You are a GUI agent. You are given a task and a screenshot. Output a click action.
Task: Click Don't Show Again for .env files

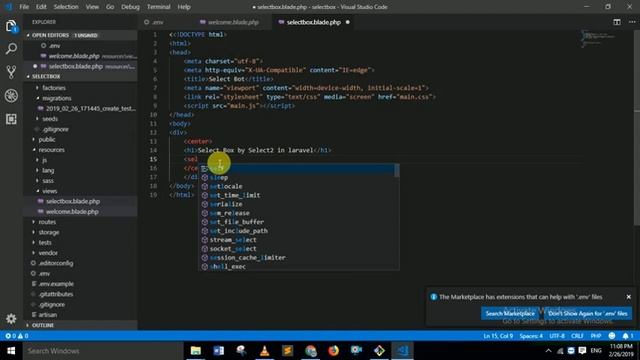coord(588,313)
